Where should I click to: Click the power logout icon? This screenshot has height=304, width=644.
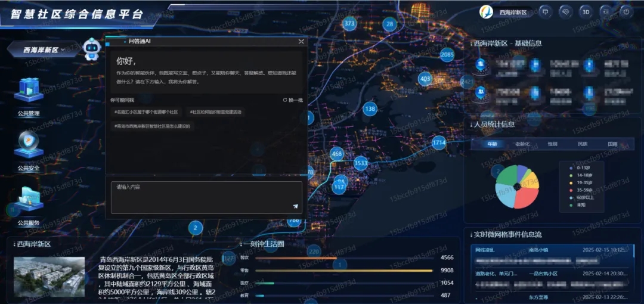[x=626, y=11]
